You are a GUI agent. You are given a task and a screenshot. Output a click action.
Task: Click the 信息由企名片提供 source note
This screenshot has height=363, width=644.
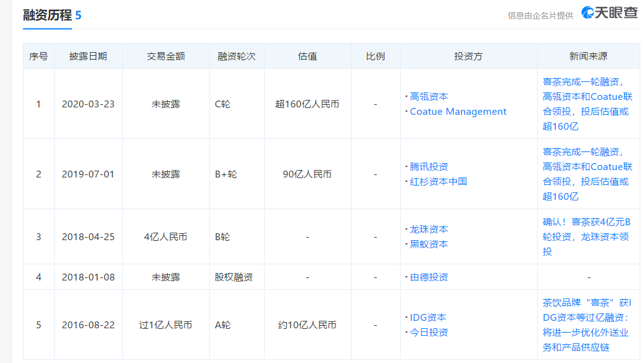(540, 16)
